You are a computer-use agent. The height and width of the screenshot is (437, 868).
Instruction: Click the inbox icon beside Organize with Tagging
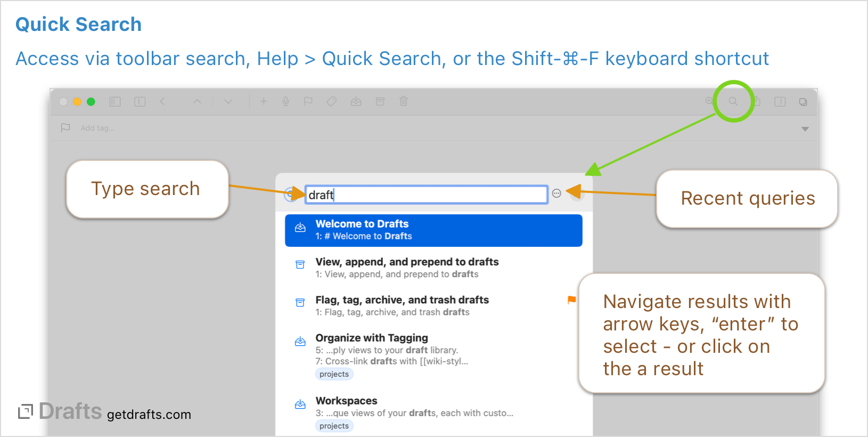[300, 341]
